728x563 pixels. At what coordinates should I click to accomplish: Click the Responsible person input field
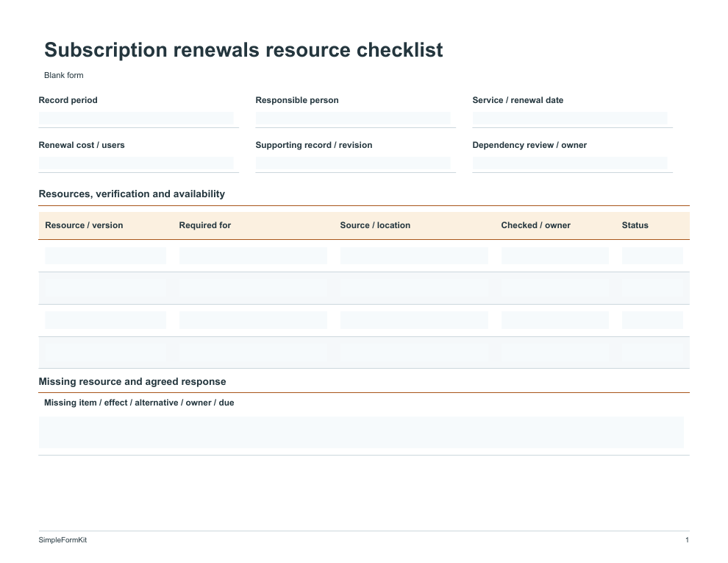pos(353,118)
